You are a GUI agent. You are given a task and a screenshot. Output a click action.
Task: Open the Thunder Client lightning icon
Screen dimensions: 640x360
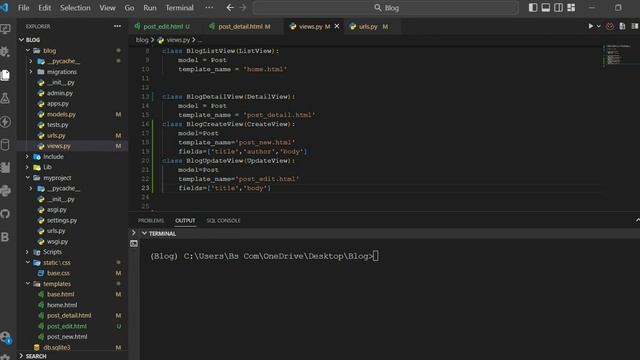(5, 122)
